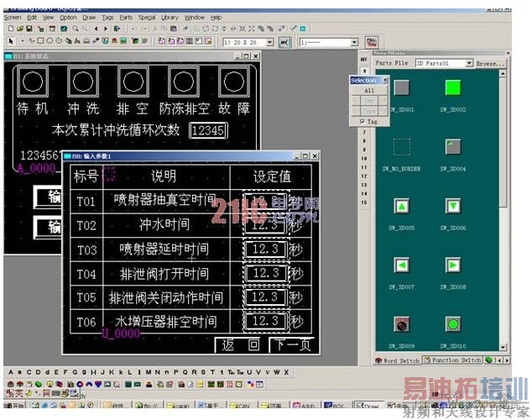The height and width of the screenshot is (420, 532).
Task: Open the grid size 20 x 20 dropdown
Action: pos(269,43)
